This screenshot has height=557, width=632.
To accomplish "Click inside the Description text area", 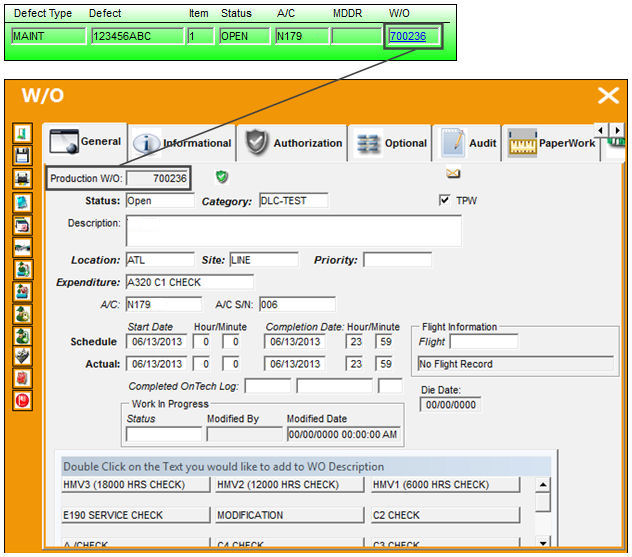I will [294, 230].
